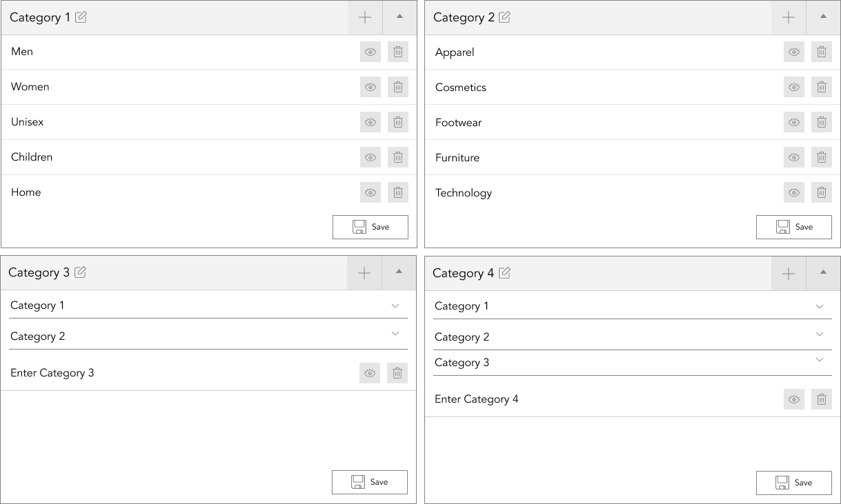This screenshot has width=841, height=504.
Task: Delete the Women row in Category 1
Action: 398,87
